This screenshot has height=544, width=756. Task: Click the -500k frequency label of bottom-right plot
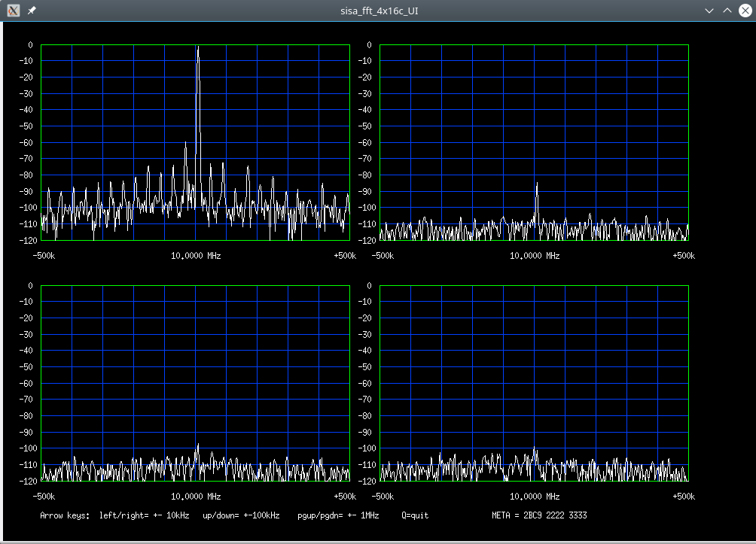coord(383,496)
